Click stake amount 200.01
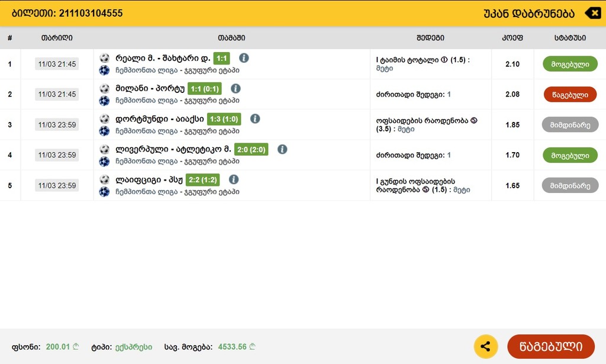Viewport: 606px width, 364px height. (58, 347)
